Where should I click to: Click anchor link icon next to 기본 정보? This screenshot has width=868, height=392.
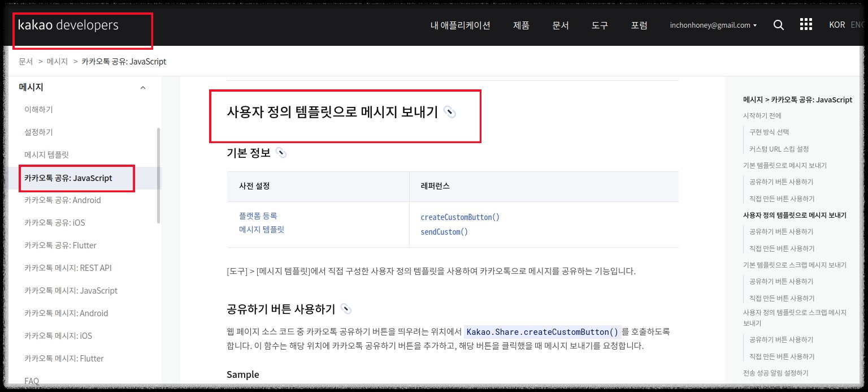point(281,153)
